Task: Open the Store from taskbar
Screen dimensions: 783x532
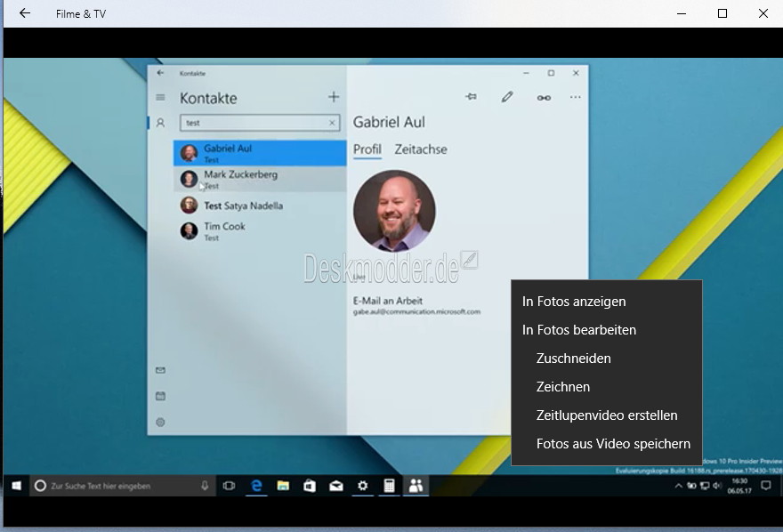Action: coord(310,486)
